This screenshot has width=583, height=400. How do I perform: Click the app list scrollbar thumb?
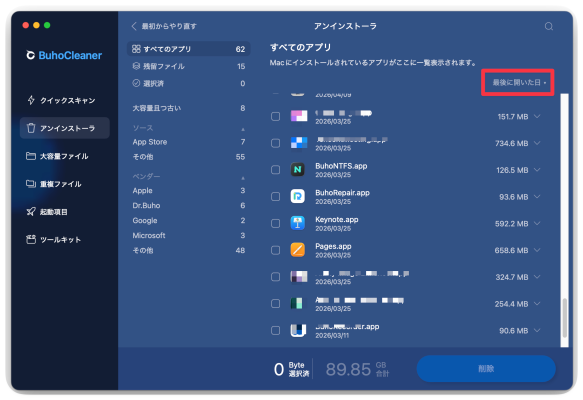564,317
